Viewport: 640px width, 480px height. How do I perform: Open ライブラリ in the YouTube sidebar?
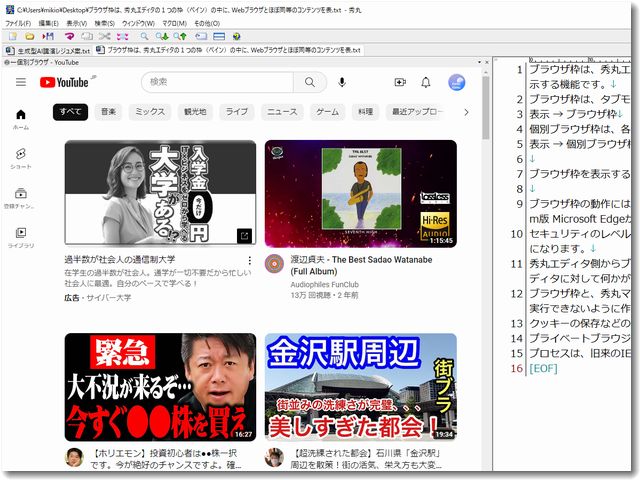[x=20, y=236]
